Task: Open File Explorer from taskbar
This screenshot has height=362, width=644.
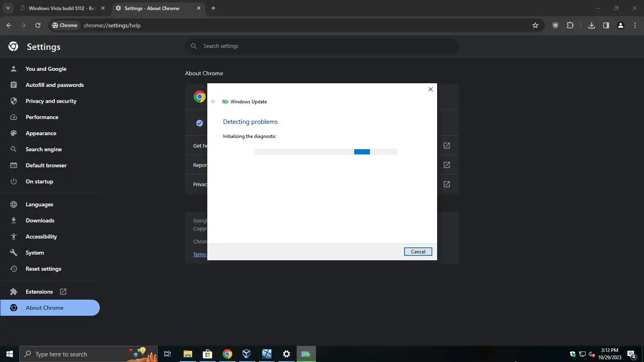Action: (x=188, y=354)
